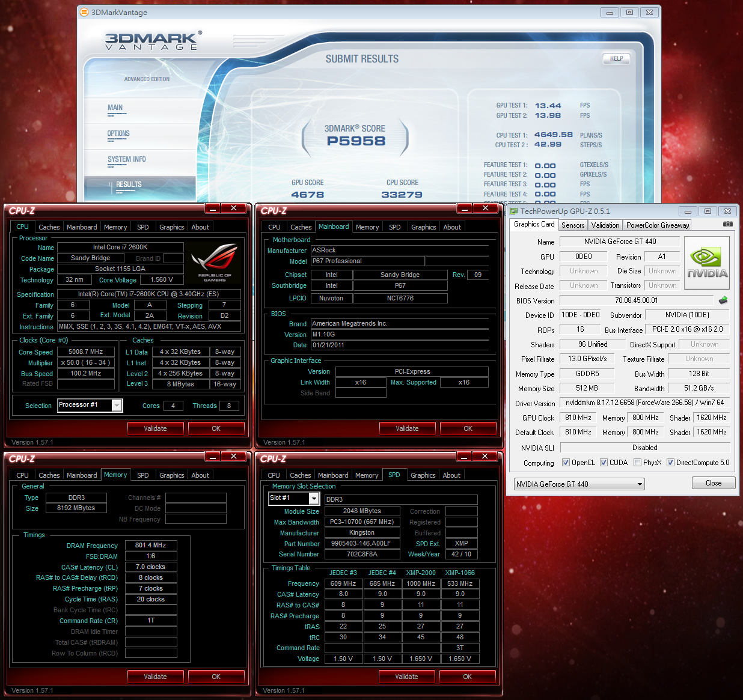Screen dimensions: 743x700
Task: Toggle the DirectCompute 5.0 checkbox
Action: coord(670,463)
